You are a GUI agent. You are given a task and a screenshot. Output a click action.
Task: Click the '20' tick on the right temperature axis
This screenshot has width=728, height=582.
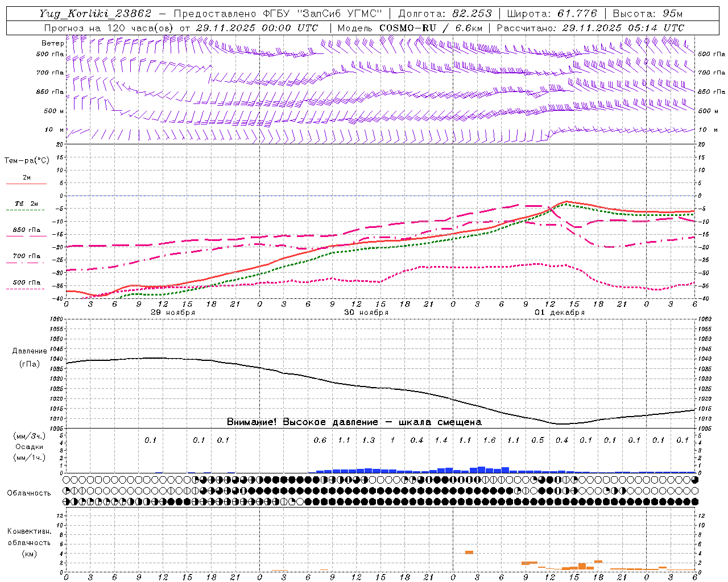point(701,144)
